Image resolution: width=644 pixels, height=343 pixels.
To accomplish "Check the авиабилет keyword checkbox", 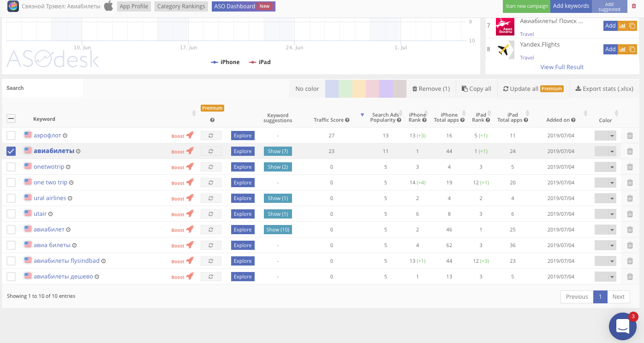I will click(x=11, y=230).
